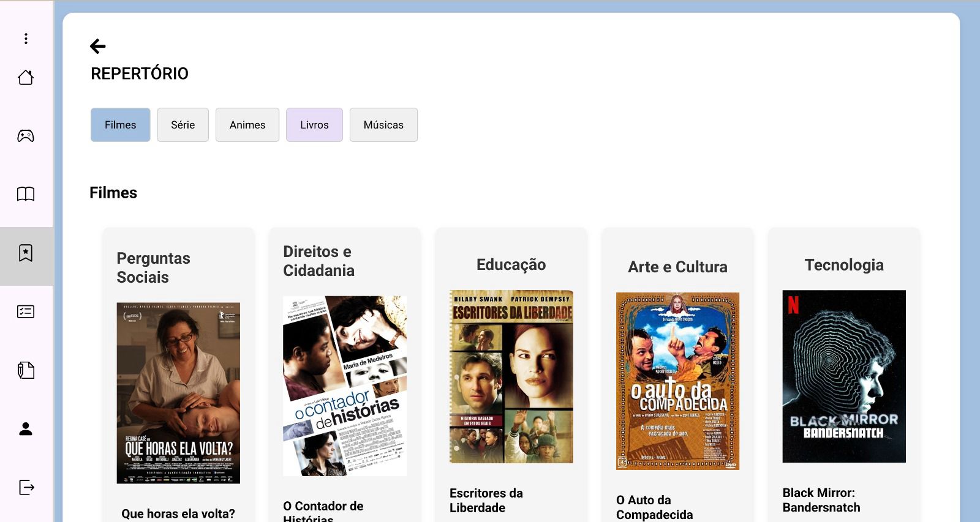The image size is (980, 522).
Task: Click the Escritores da Liberdade poster
Action: click(x=511, y=376)
